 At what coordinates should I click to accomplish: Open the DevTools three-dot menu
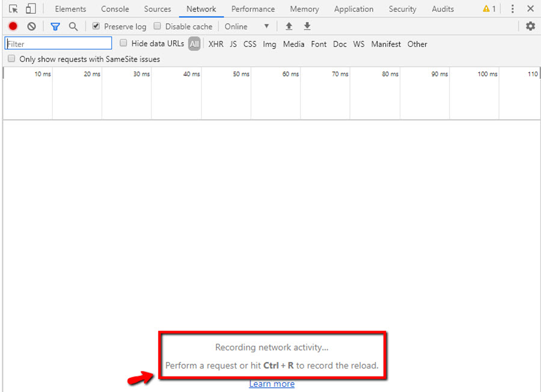pyautogui.click(x=512, y=8)
